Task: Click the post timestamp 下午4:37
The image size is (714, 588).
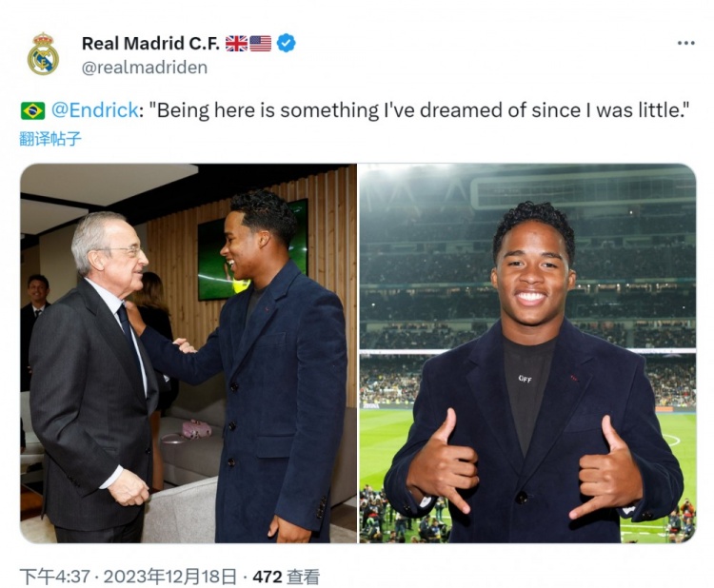Action: click(x=54, y=577)
